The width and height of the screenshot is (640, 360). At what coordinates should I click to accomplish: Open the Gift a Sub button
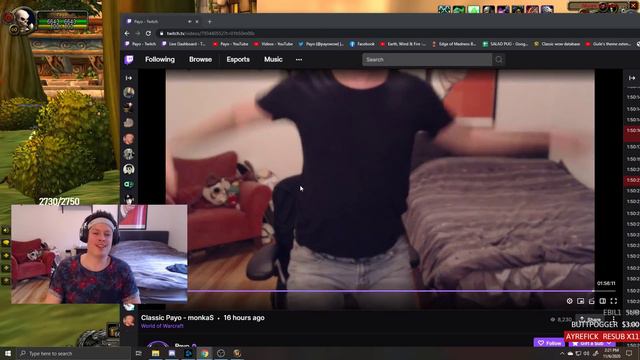591,343
